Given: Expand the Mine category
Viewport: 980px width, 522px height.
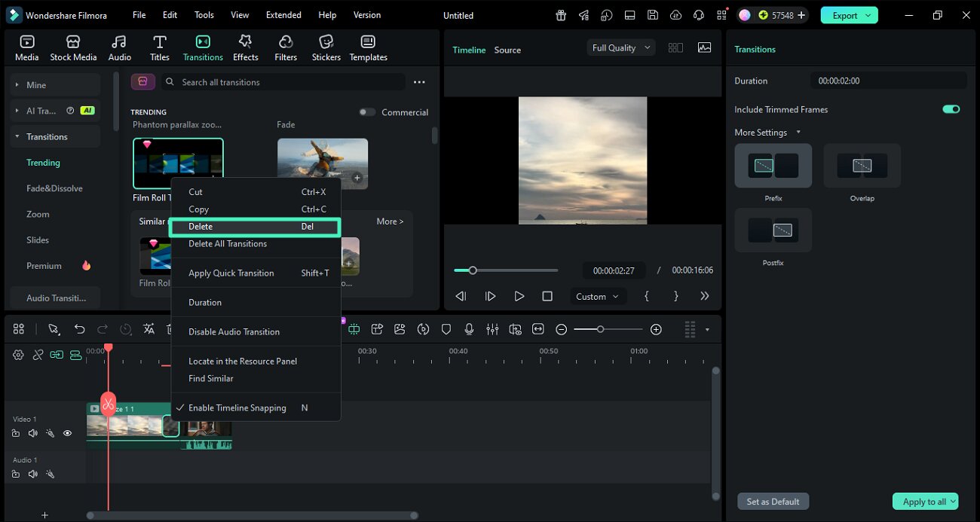Looking at the screenshot, I should point(17,85).
